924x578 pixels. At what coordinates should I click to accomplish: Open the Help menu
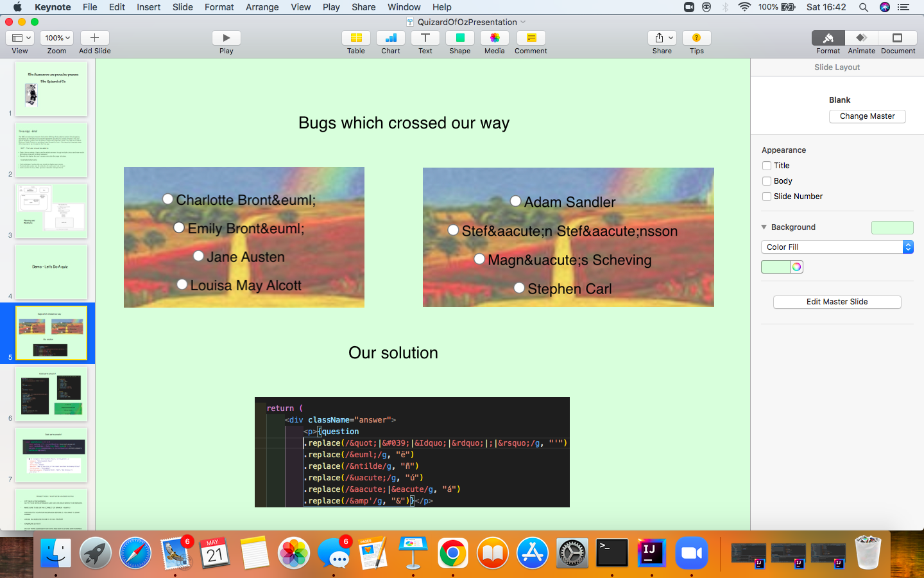(442, 7)
